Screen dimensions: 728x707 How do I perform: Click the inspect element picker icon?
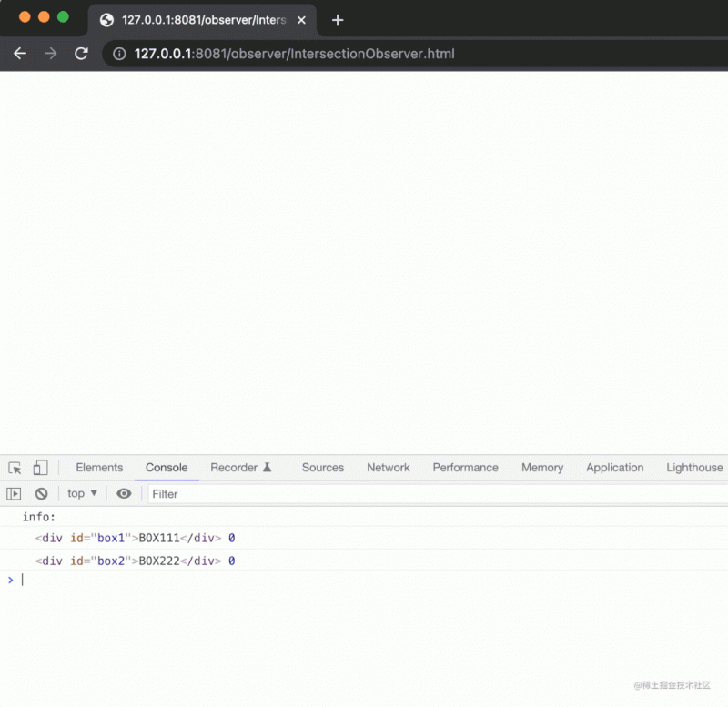point(15,468)
